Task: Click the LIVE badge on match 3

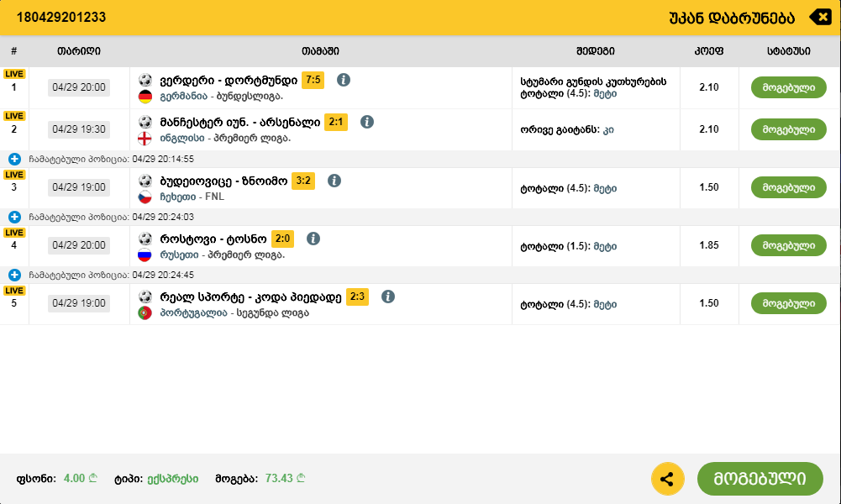Action: (x=13, y=174)
